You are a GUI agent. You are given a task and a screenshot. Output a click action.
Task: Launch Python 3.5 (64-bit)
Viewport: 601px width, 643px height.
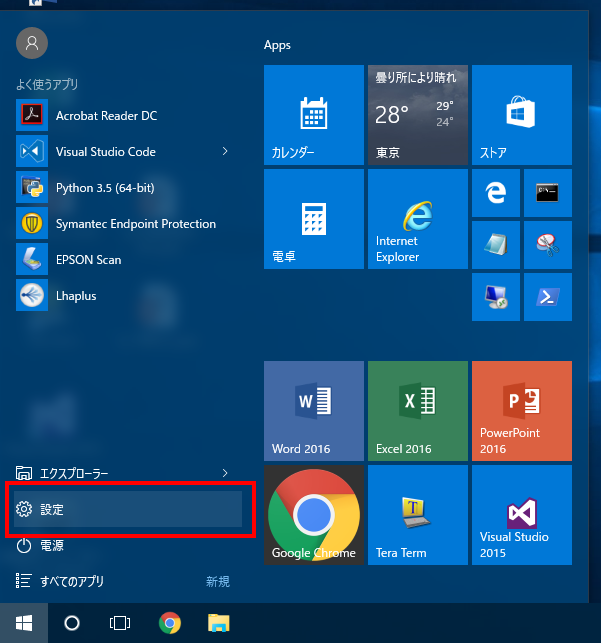pos(123,188)
